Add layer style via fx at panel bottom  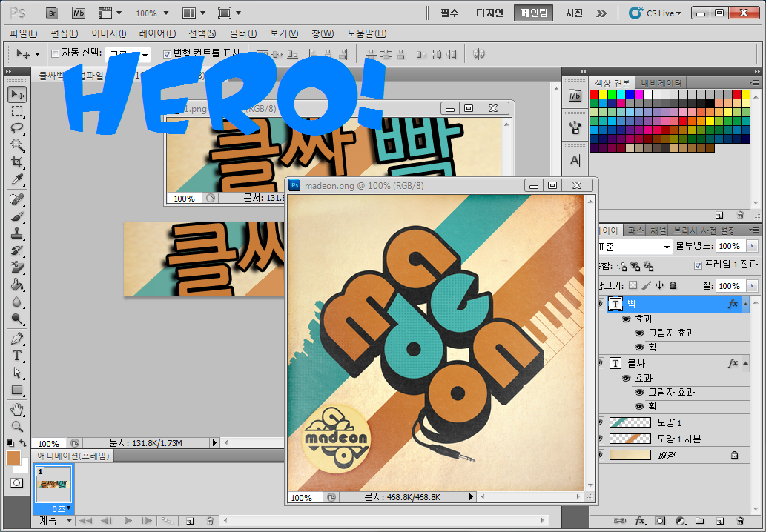[x=639, y=521]
